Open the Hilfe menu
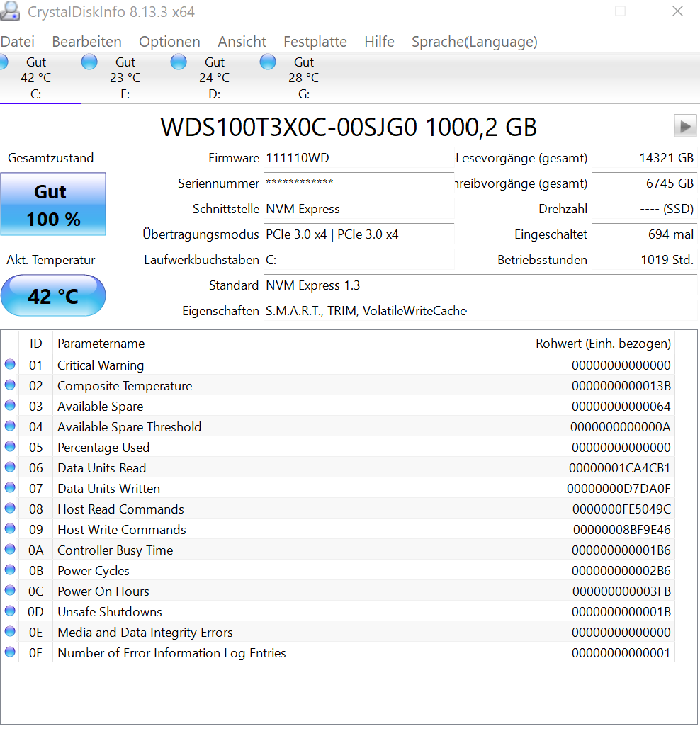The width and height of the screenshot is (700, 731). (379, 42)
